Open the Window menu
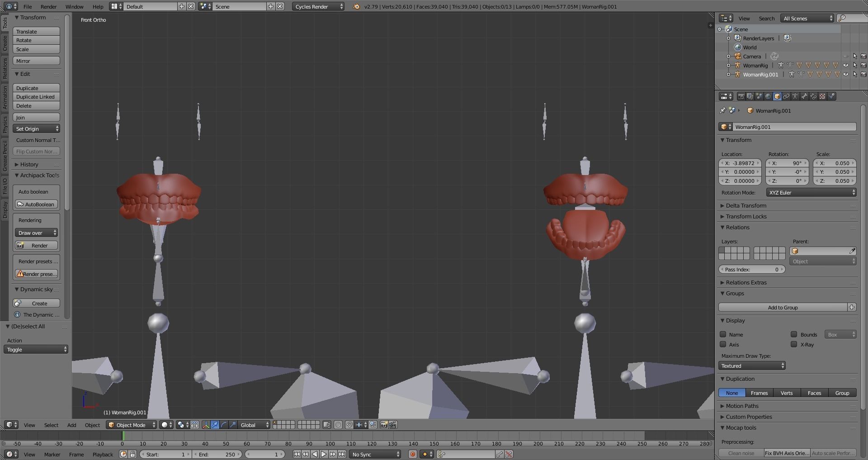Screen dimensions: 868x460 pos(74,6)
